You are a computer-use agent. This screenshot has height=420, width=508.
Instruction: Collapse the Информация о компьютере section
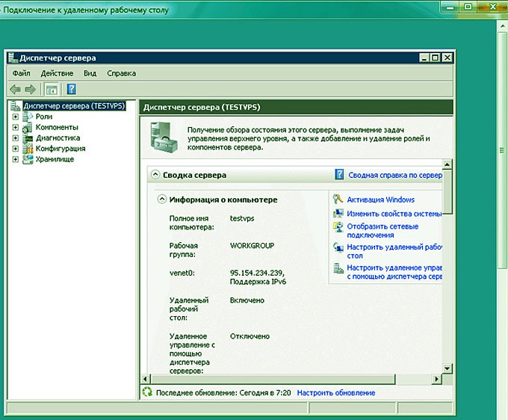click(161, 200)
